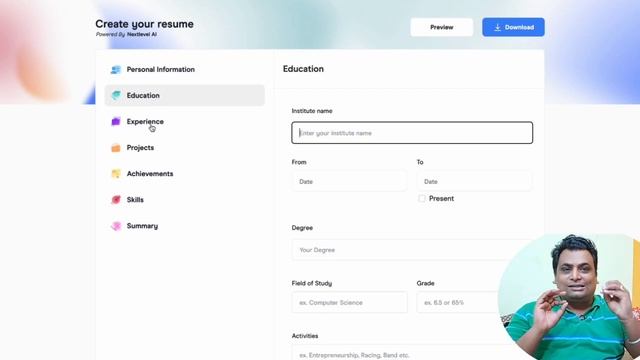
Task: Open the Skills section
Action: click(x=184, y=200)
